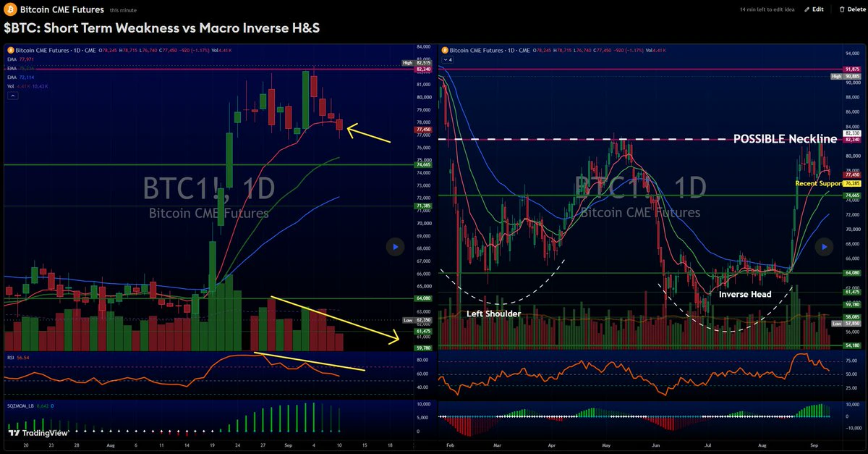Click the Bitcoin icon in left chart legend
This screenshot has height=454, width=868.
click(10, 50)
